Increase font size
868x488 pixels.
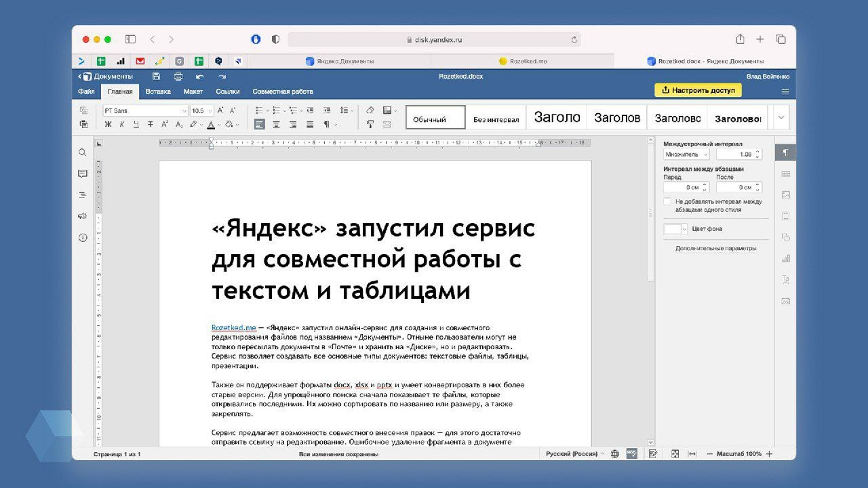[x=220, y=110]
